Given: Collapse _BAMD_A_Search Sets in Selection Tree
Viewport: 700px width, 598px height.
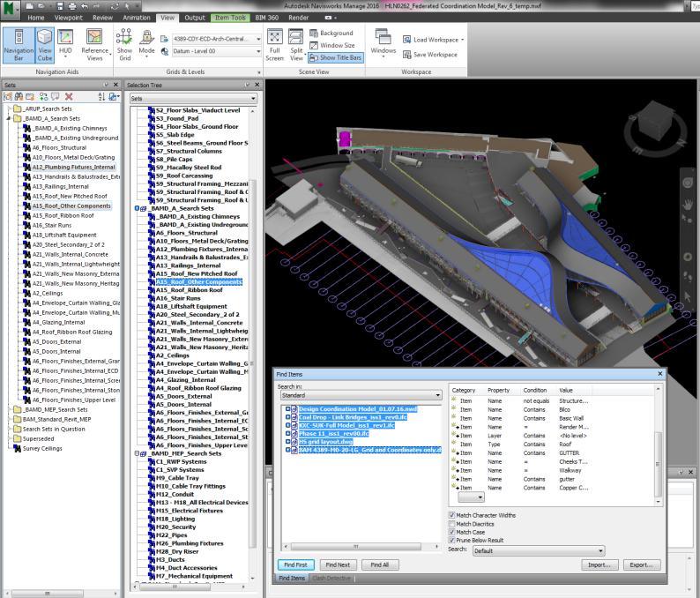Looking at the screenshot, I should pyautogui.click(x=137, y=208).
